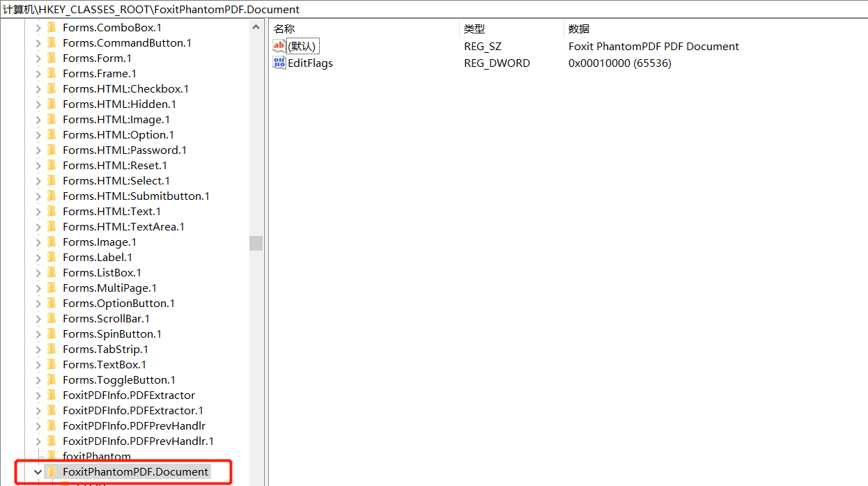Screen dimensions: 868x486
Task: Click the folder icon of FoxitPhantomPDF.Document
Action: click(52, 472)
